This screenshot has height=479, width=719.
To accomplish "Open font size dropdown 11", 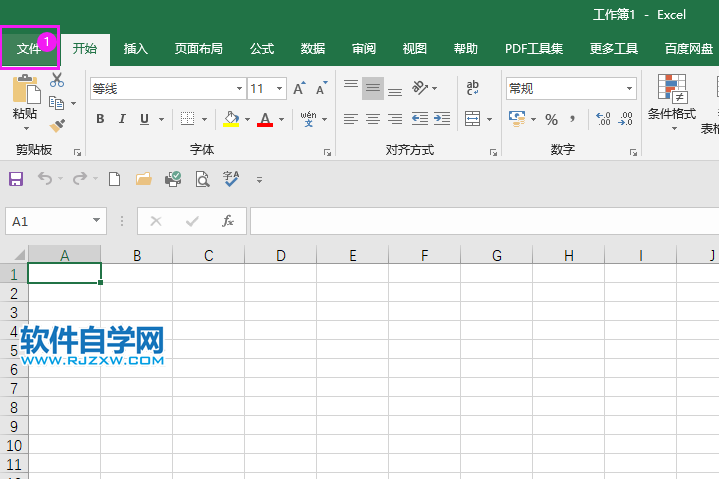I will pyautogui.click(x=279, y=88).
